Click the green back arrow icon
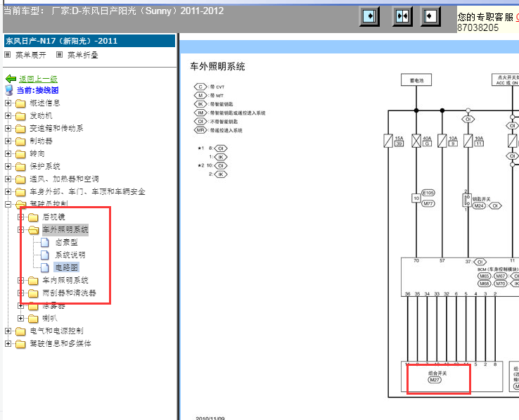This screenshot has width=519, height=420. pyautogui.click(x=11, y=79)
